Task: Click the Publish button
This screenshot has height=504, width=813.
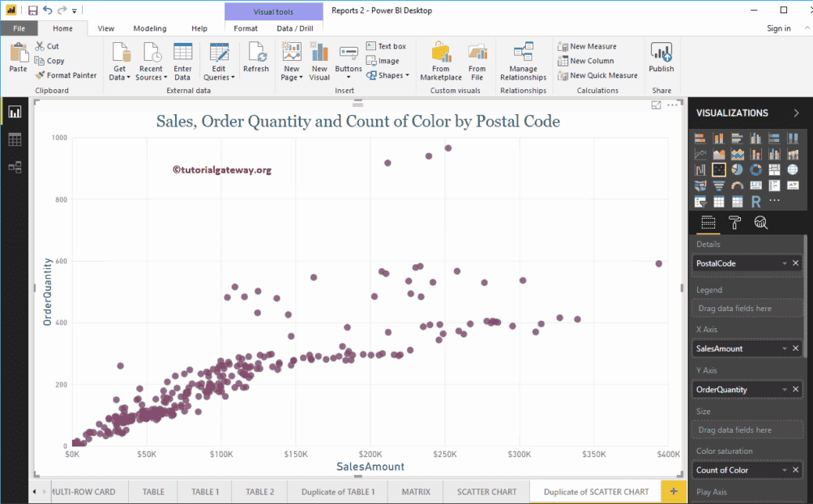Action: pyautogui.click(x=661, y=59)
